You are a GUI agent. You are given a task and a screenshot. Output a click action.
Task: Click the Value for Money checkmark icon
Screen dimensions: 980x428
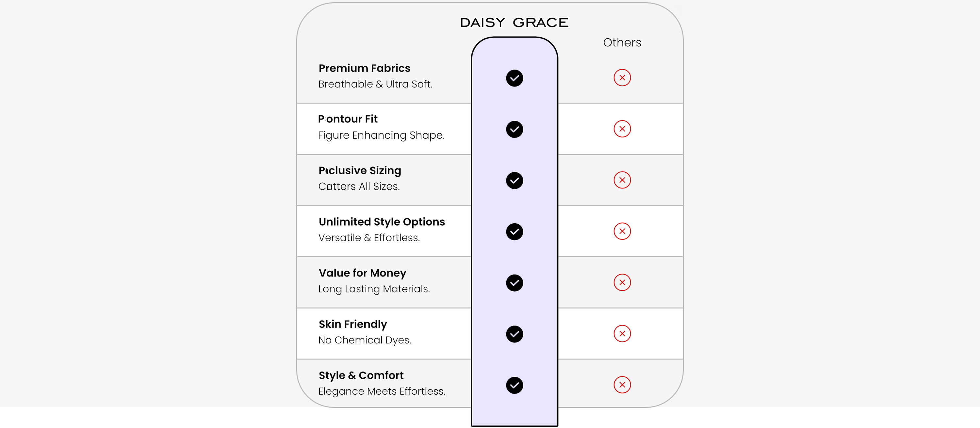click(x=514, y=283)
